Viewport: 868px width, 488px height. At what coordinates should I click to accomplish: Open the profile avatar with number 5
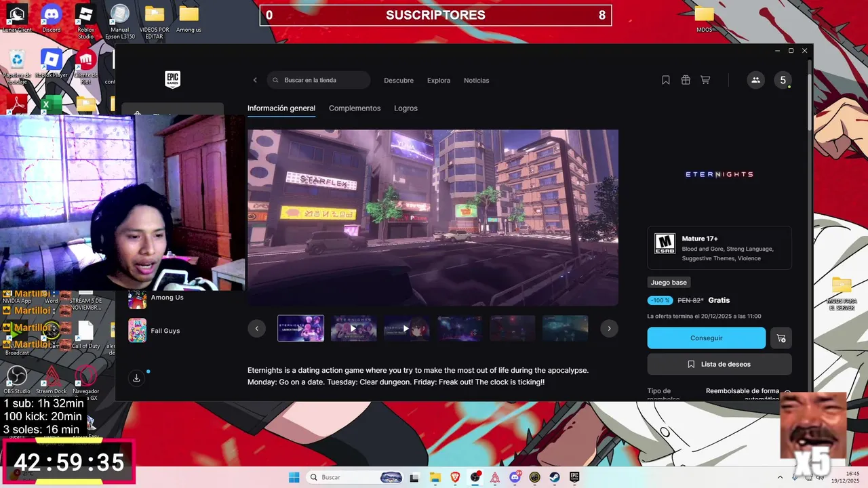click(x=783, y=80)
